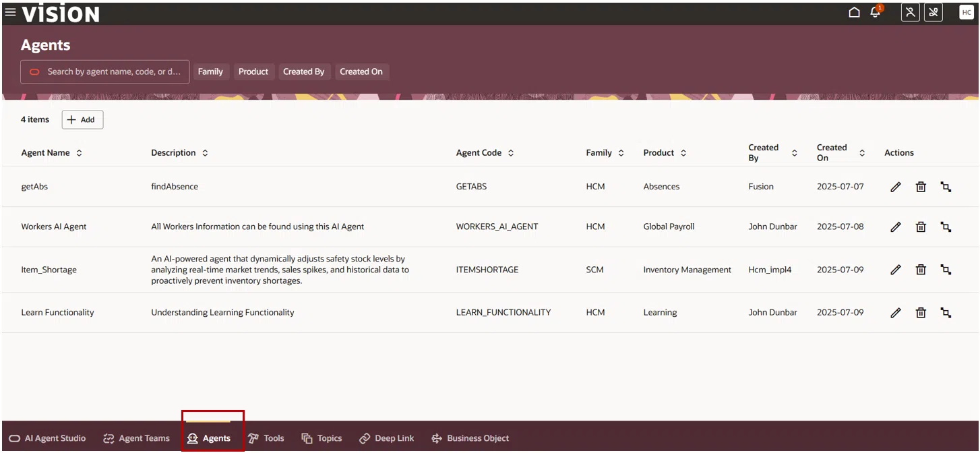Click the copy icon for Workers AI Agent
980x453 pixels.
pos(946,227)
